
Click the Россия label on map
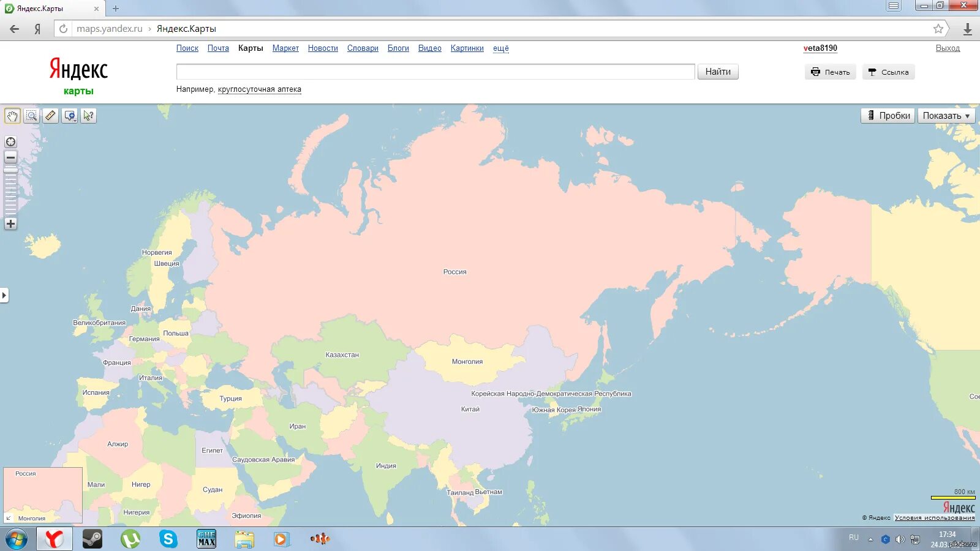click(454, 272)
